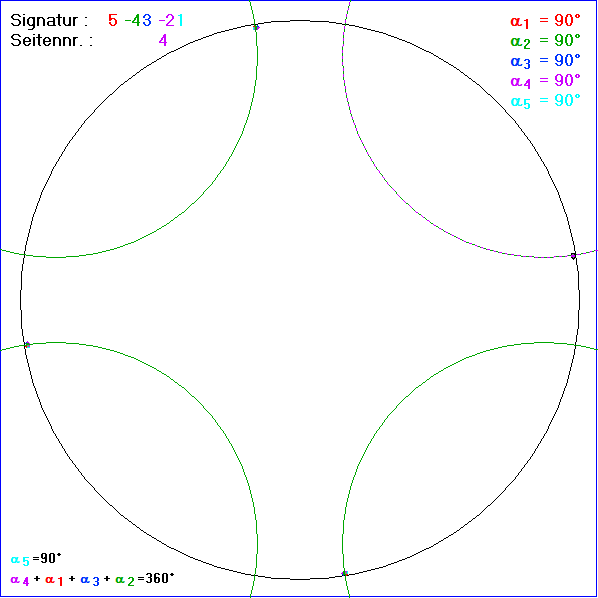Screen dimensions: 598x598
Task: Select the red α1 = 90° label
Action: (545, 21)
